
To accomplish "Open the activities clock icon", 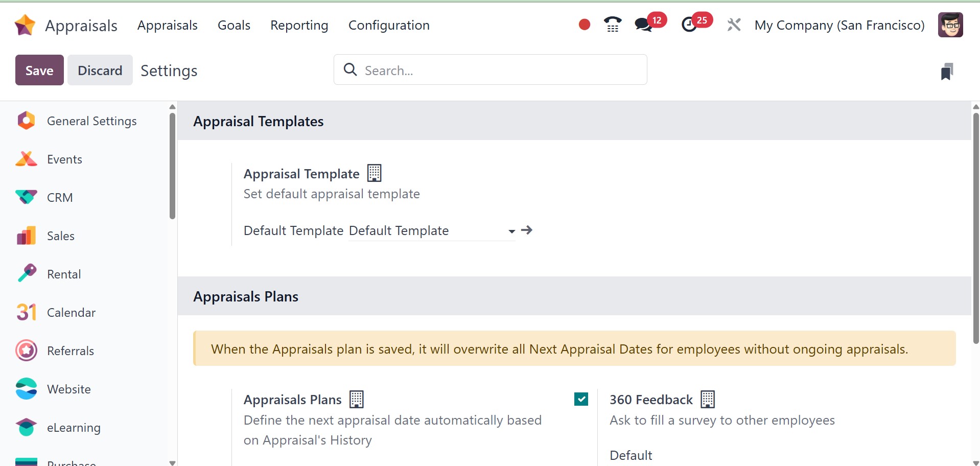I will pyautogui.click(x=689, y=25).
